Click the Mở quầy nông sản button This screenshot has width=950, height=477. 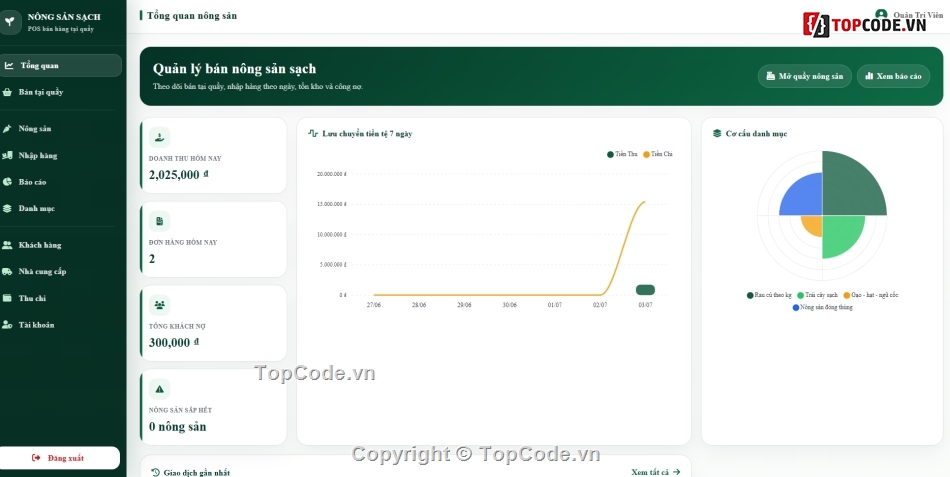click(x=805, y=76)
